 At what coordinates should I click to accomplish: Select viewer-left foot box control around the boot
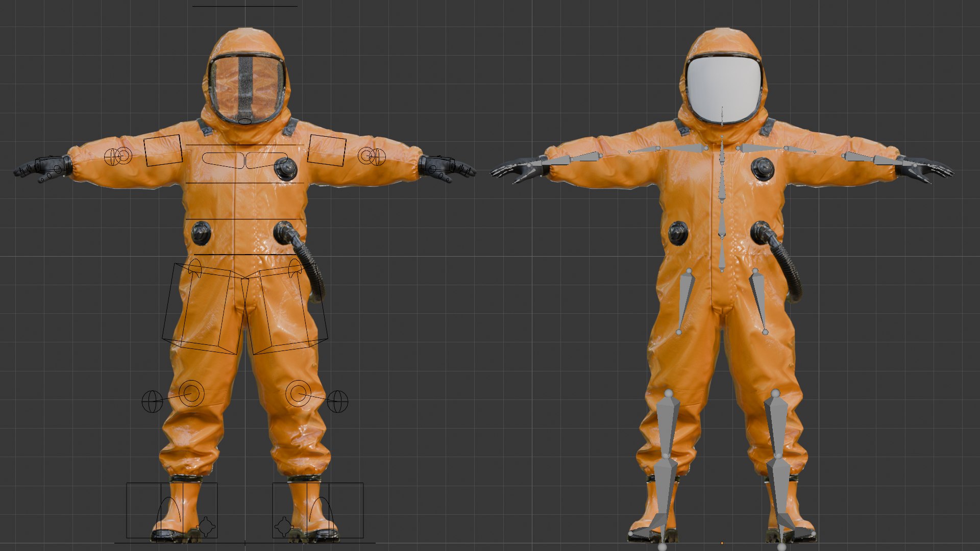[172, 510]
